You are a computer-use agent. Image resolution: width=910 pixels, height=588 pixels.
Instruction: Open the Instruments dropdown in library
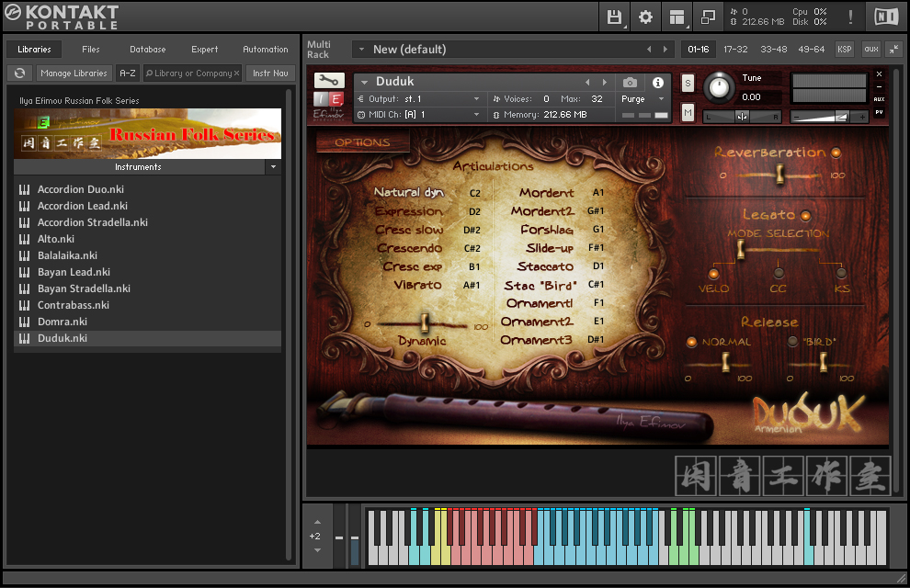point(272,167)
